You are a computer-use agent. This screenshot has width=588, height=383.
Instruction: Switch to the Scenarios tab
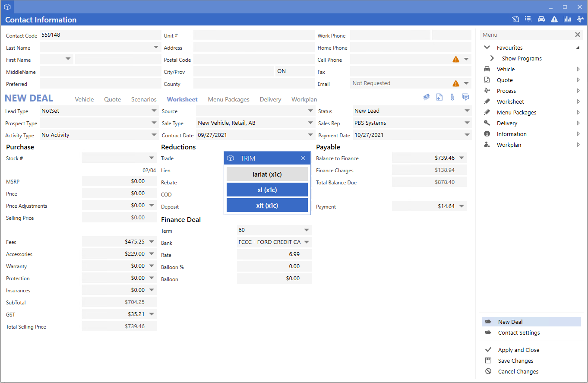pyautogui.click(x=144, y=99)
